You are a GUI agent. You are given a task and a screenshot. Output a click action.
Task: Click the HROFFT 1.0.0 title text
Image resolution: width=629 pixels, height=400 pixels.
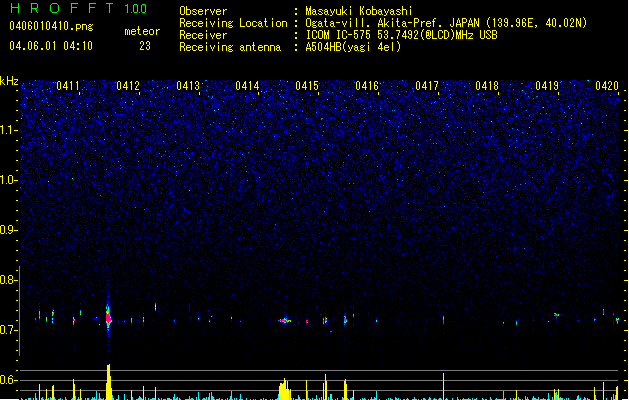click(79, 8)
